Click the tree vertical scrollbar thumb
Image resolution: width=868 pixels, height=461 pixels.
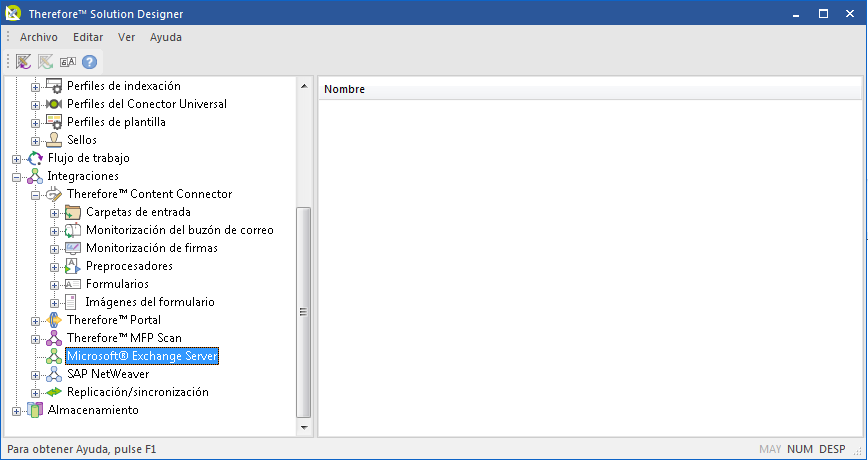[x=303, y=313]
